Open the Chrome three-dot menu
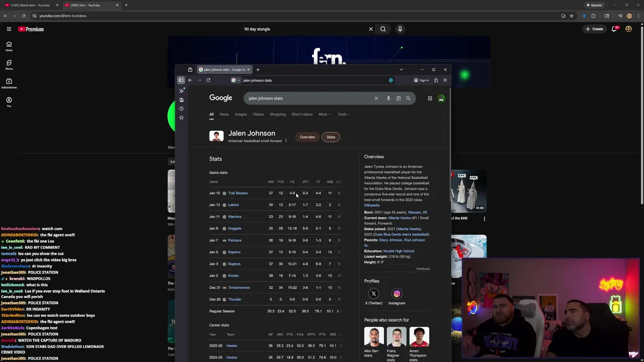Screen dimensions: 644x362 pos(638,16)
